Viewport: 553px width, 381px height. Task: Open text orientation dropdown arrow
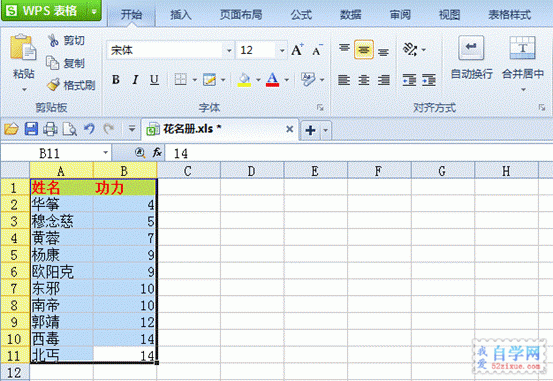(424, 50)
